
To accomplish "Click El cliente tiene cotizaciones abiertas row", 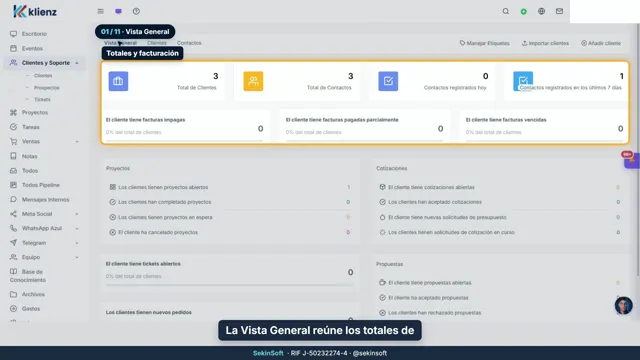I will click(x=500, y=187).
